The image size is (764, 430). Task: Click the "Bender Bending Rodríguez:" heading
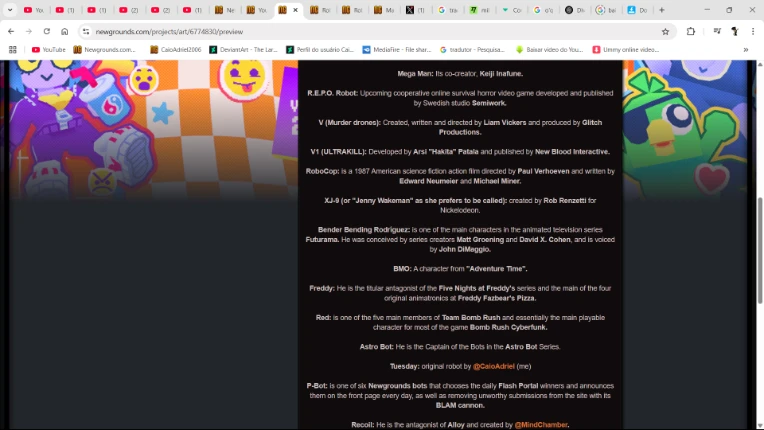click(363, 229)
